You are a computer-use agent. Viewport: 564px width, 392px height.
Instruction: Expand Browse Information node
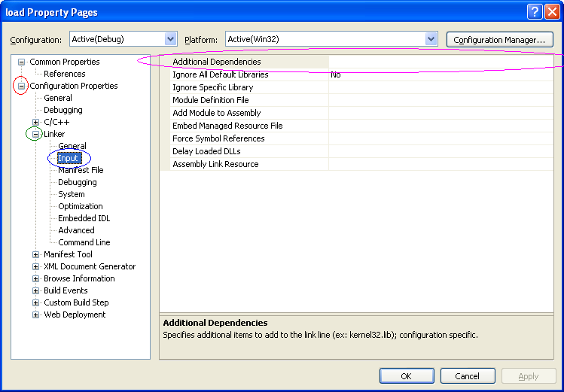point(35,279)
